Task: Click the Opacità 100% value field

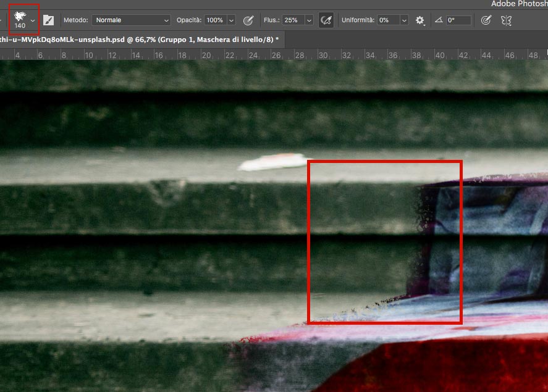Action: point(215,20)
